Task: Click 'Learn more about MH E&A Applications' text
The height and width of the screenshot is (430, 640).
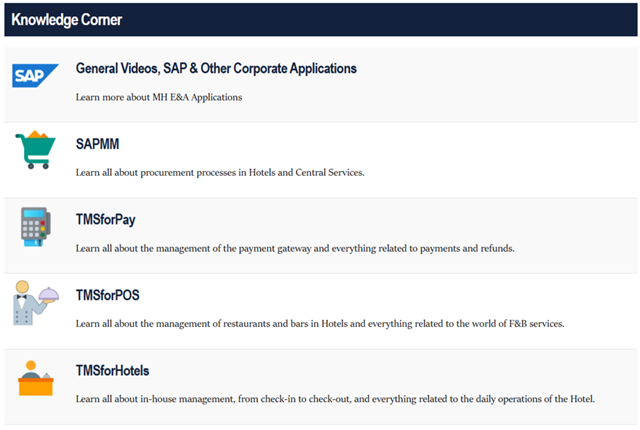Action: pyautogui.click(x=159, y=97)
